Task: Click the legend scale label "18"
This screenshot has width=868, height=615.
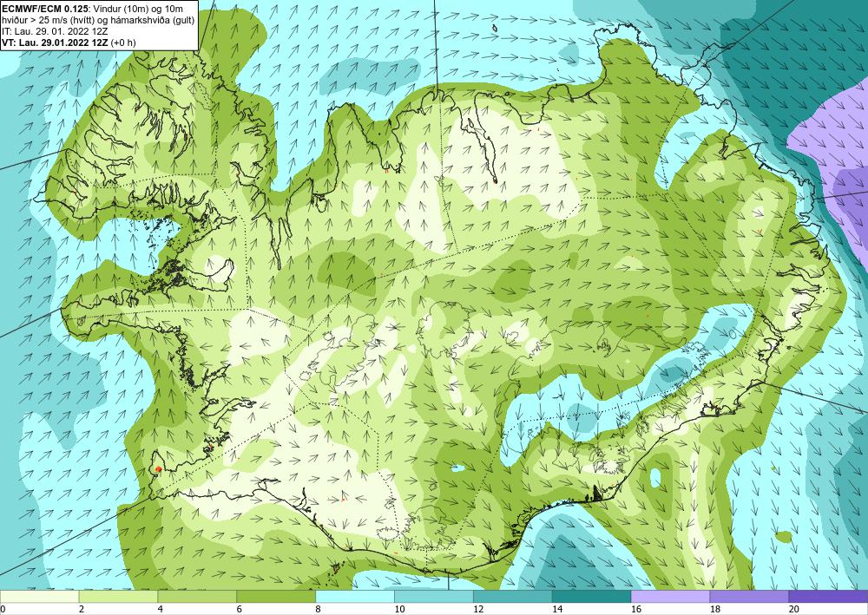Action: pos(714,609)
